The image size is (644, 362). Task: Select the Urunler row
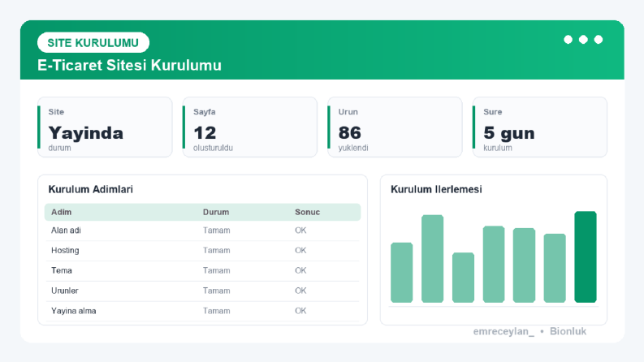(202, 291)
